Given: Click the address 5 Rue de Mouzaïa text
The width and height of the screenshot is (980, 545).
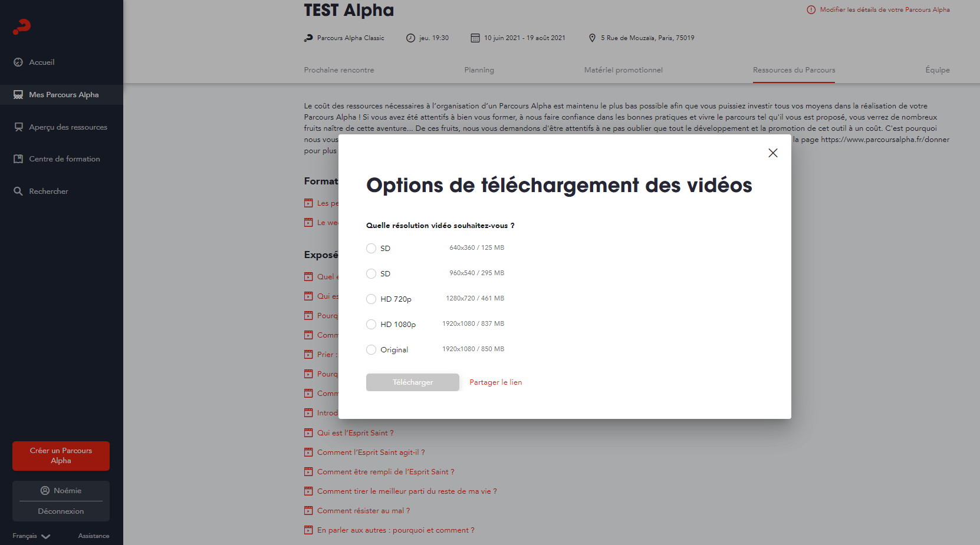Looking at the screenshot, I should pyautogui.click(x=647, y=38).
